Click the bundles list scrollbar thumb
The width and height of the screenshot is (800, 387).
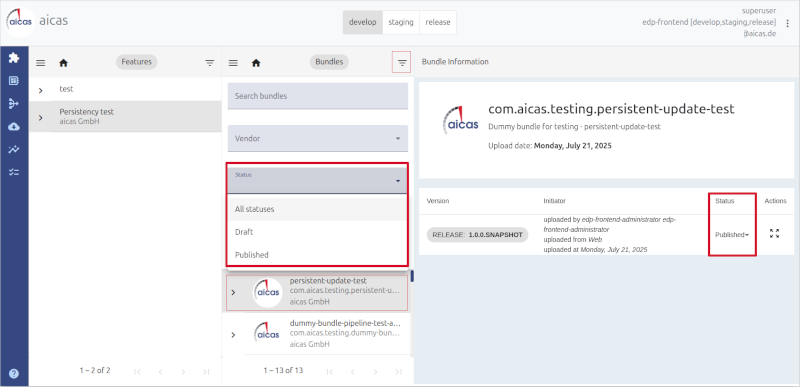tap(412, 275)
